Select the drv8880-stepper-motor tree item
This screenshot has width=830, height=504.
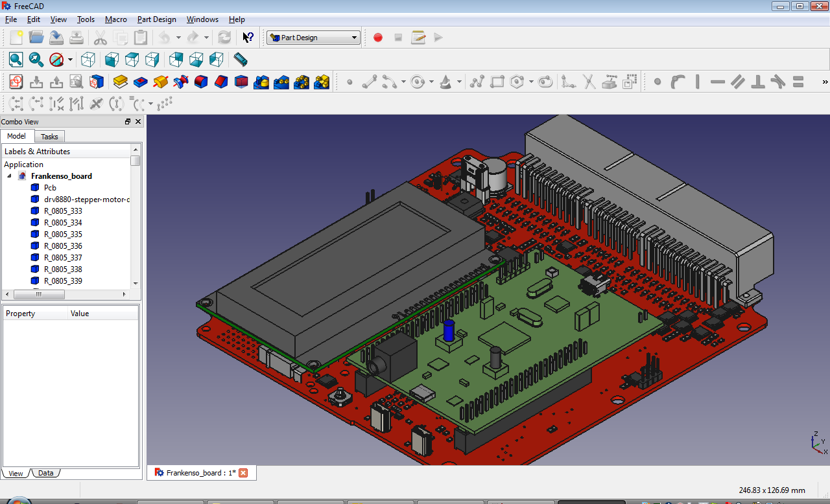(87, 200)
